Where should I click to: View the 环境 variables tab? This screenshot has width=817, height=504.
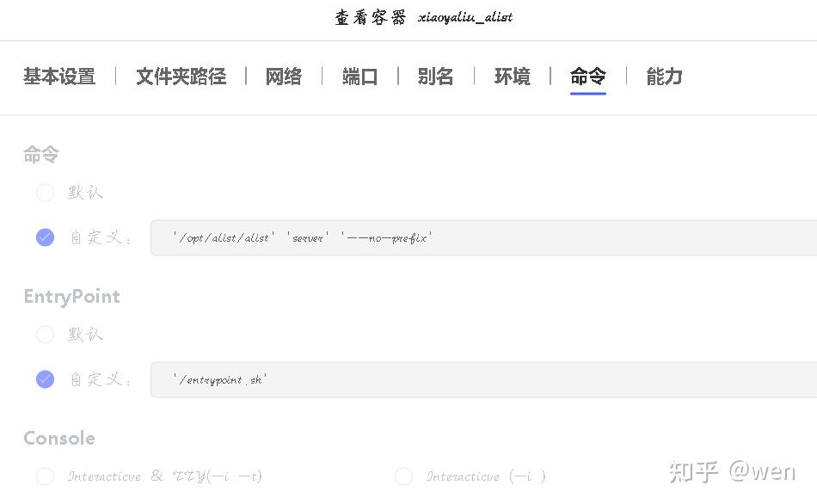tap(512, 77)
